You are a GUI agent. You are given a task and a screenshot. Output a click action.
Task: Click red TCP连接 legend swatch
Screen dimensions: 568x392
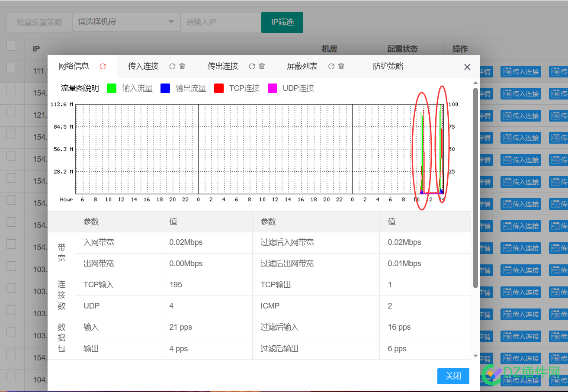(x=219, y=88)
